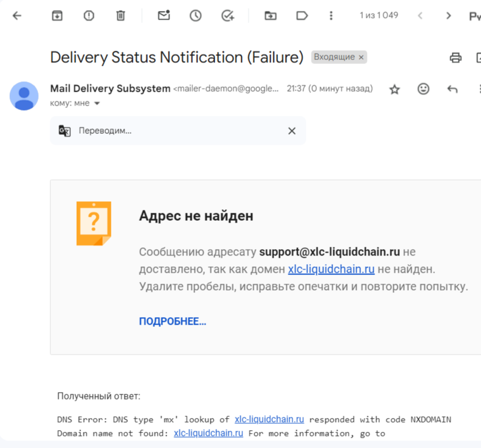Reply to the Delivery Status Notification
Screen dimensions: 481x448
tap(452, 89)
